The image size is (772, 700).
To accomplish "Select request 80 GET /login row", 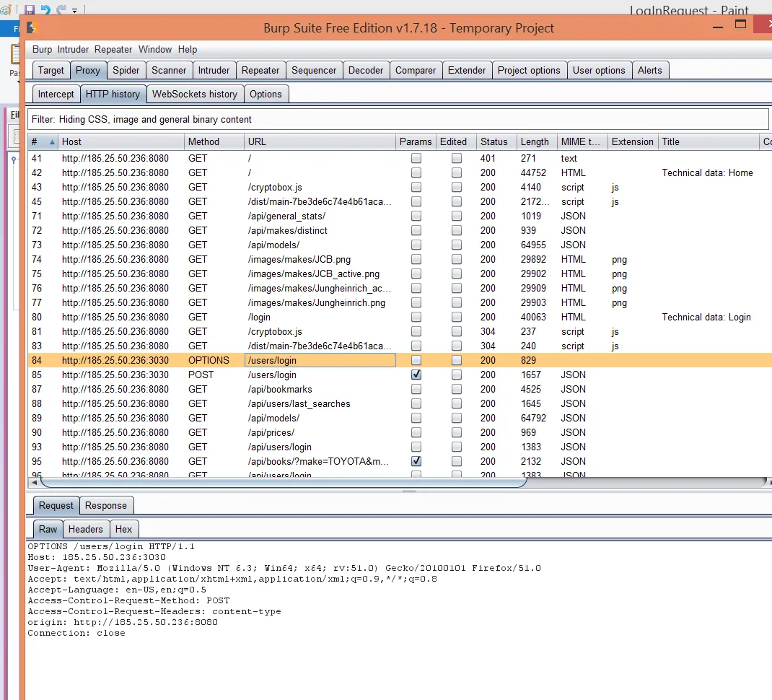I will [x=400, y=318].
